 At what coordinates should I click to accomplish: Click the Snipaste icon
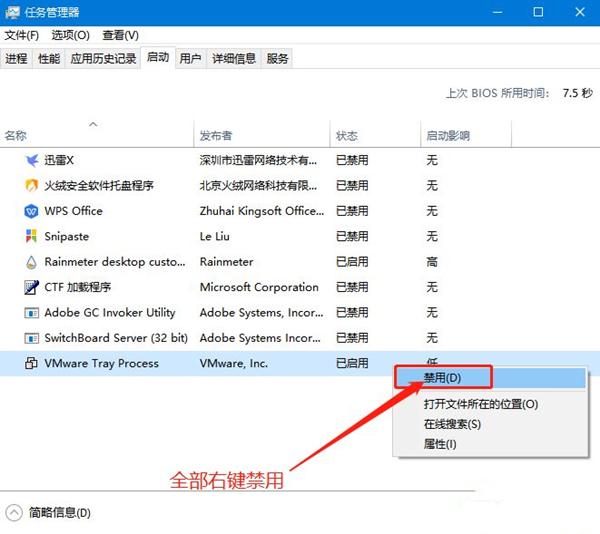(x=31, y=236)
